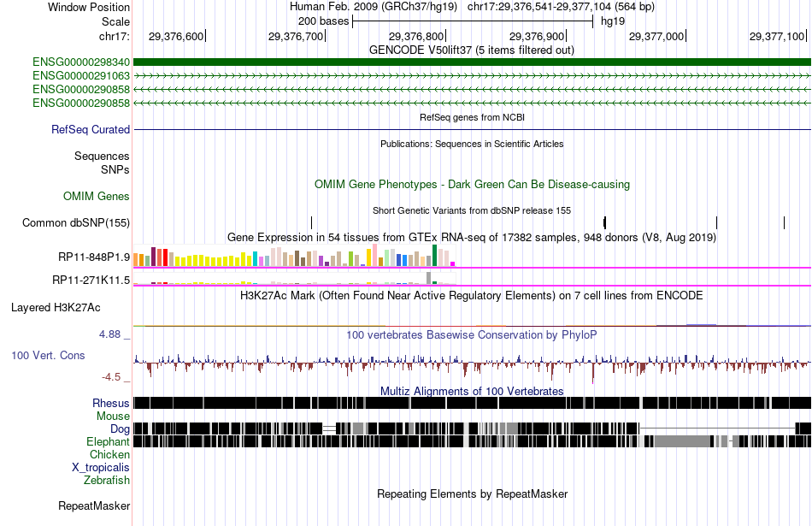Screen dimensions: 812x526
Task: Click the dark green bar in RP11-848P1.9 chart
Action: click(434, 256)
